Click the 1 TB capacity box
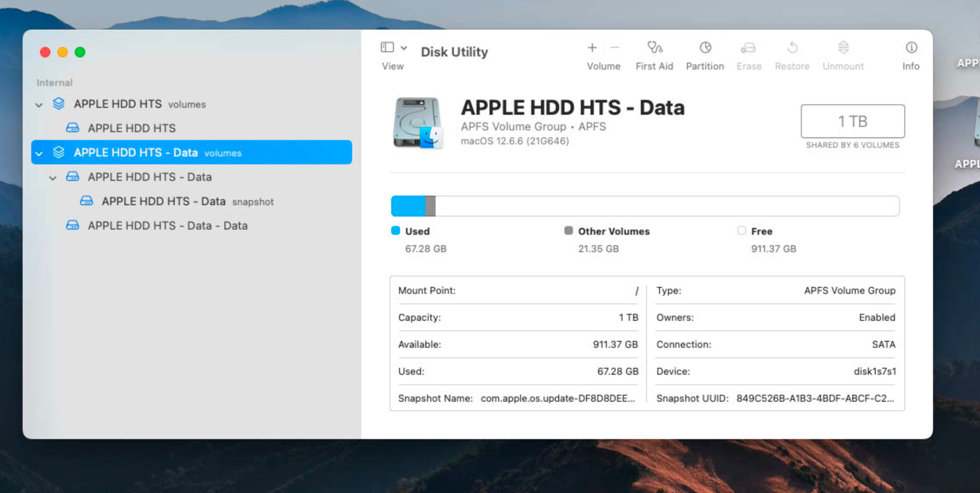This screenshot has height=493, width=980. tap(852, 121)
